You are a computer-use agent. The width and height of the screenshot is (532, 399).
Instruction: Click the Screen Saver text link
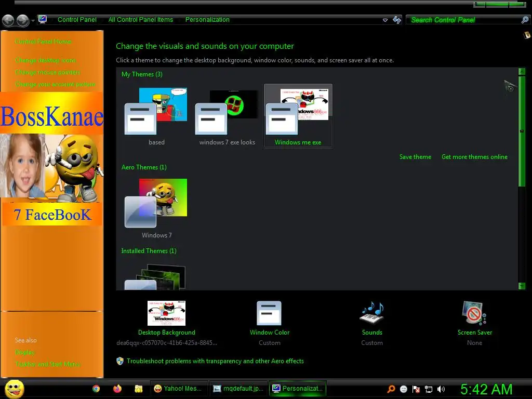click(x=475, y=332)
